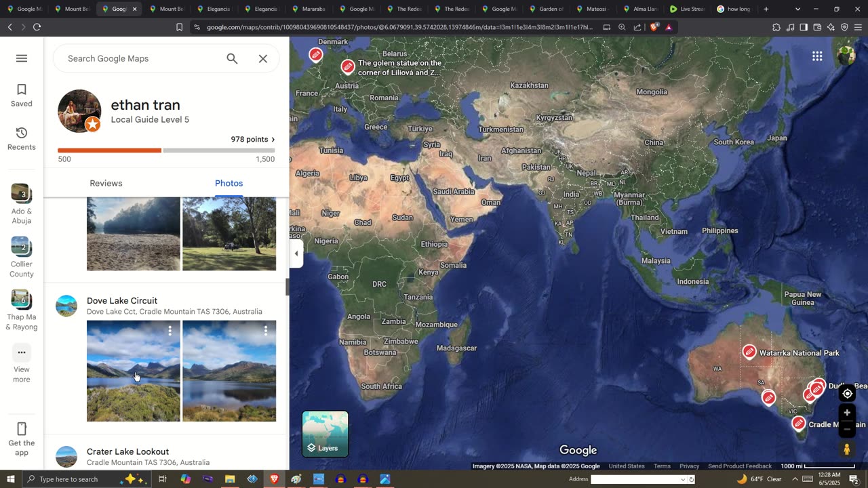The image size is (868, 488).
Task: Collapse the side panel
Action: click(x=296, y=253)
